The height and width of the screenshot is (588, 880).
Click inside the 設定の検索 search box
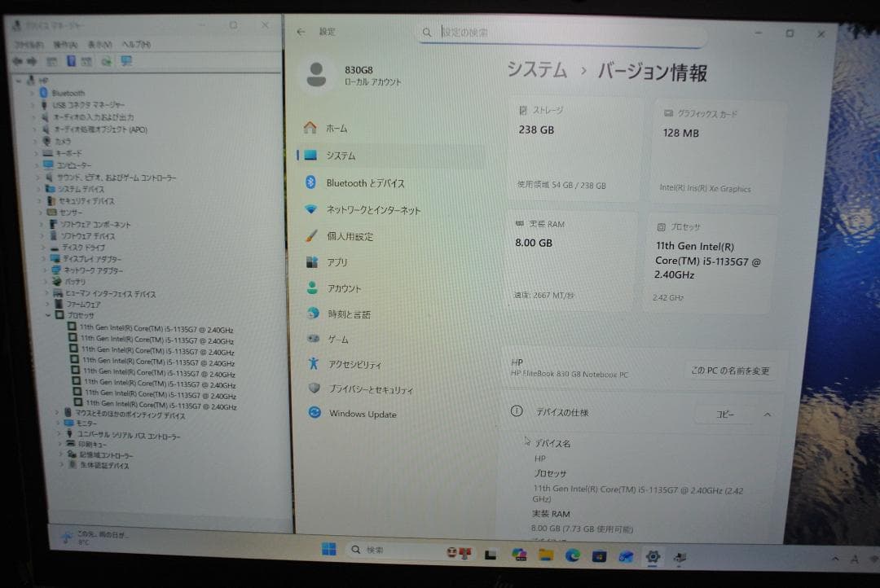(x=562, y=32)
